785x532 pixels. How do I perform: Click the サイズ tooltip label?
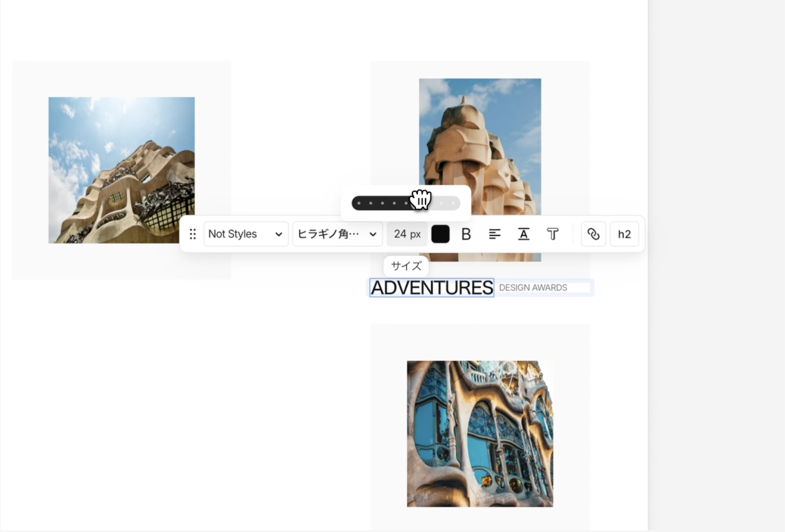[x=406, y=266]
